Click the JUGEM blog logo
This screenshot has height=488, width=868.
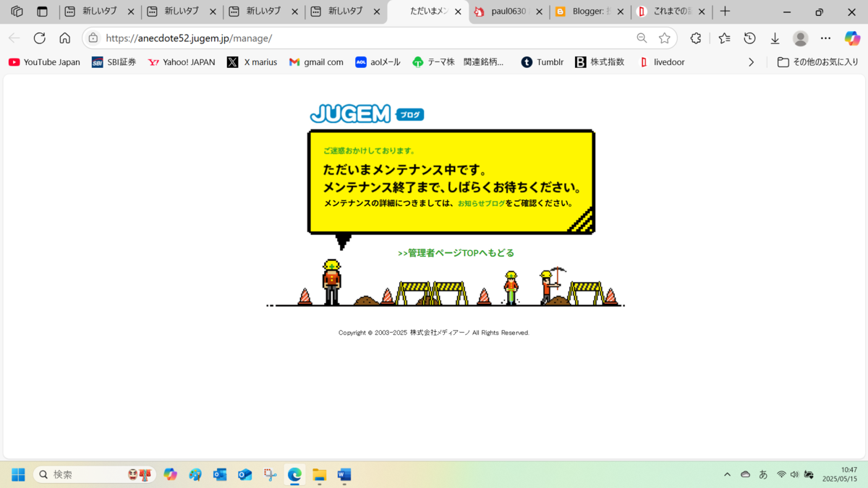click(x=367, y=114)
